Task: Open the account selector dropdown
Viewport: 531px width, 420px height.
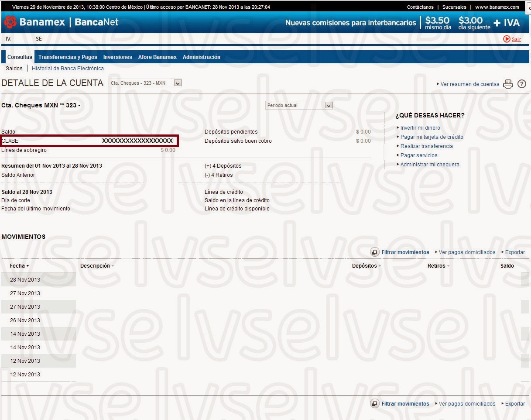Action: (x=145, y=83)
